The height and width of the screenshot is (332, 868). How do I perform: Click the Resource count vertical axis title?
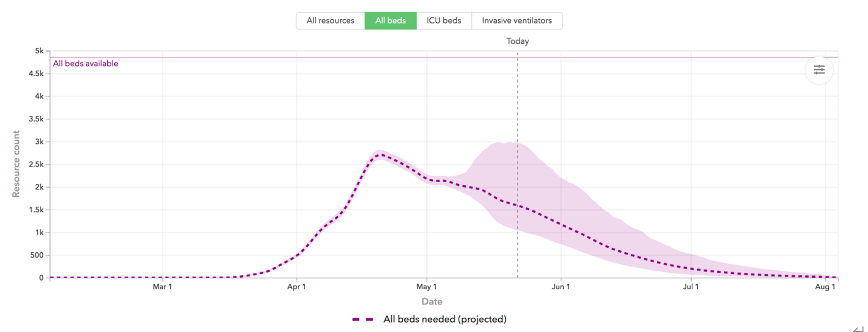[16, 164]
